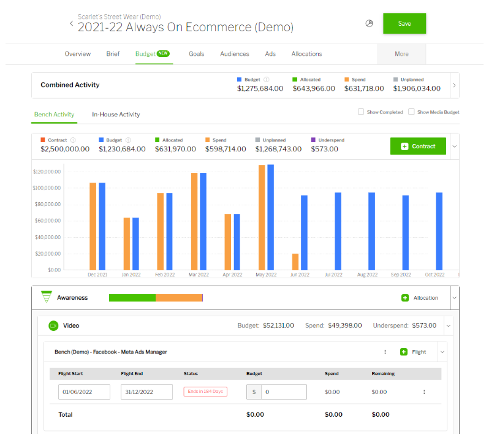Expand the Combined Activity panel arrow
The width and height of the screenshot is (497, 448).
tap(454, 85)
